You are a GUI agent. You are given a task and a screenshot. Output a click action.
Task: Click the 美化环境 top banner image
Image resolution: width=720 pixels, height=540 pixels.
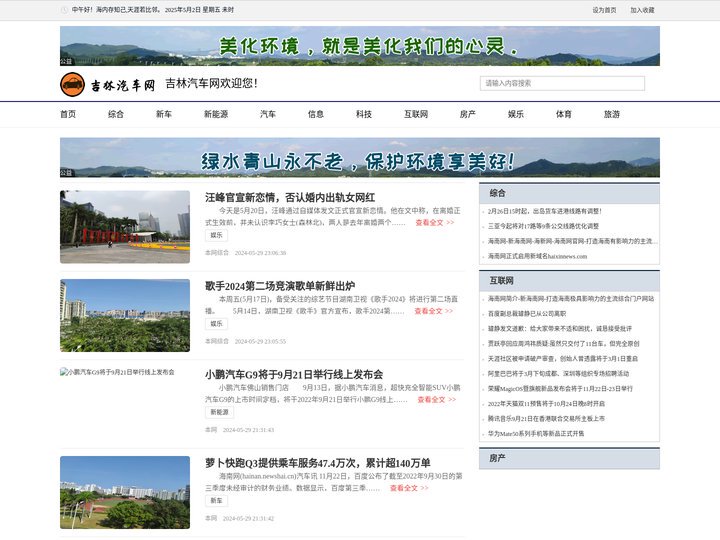point(360,46)
